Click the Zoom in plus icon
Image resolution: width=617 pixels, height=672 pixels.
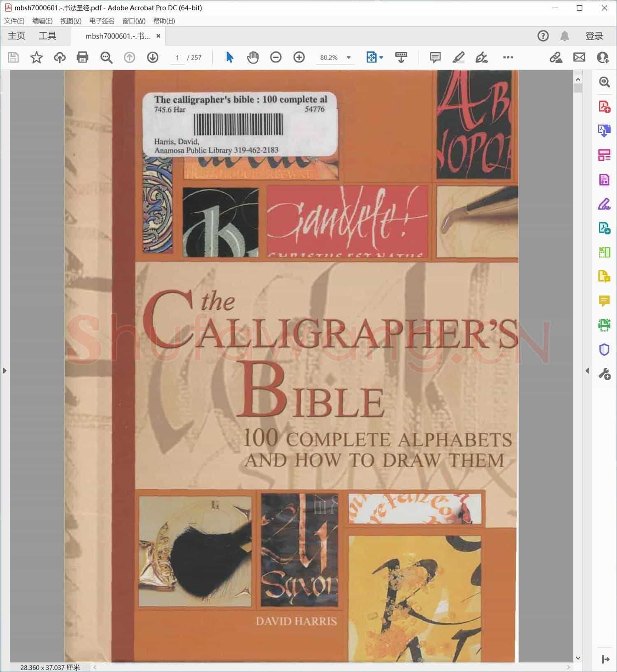pyautogui.click(x=299, y=57)
